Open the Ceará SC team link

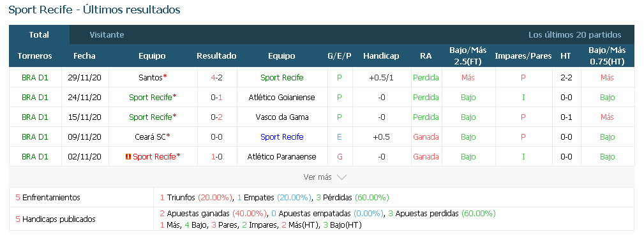[150, 136]
